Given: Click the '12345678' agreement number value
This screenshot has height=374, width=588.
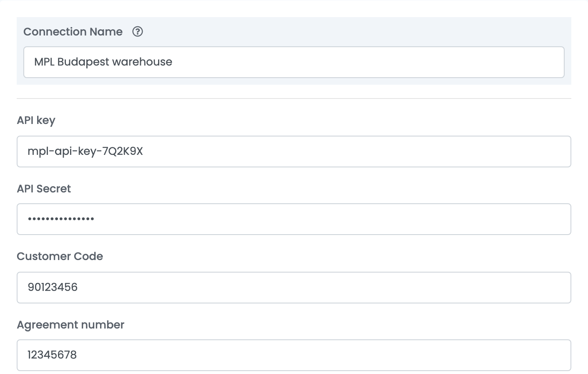Looking at the screenshot, I should click(x=52, y=355).
